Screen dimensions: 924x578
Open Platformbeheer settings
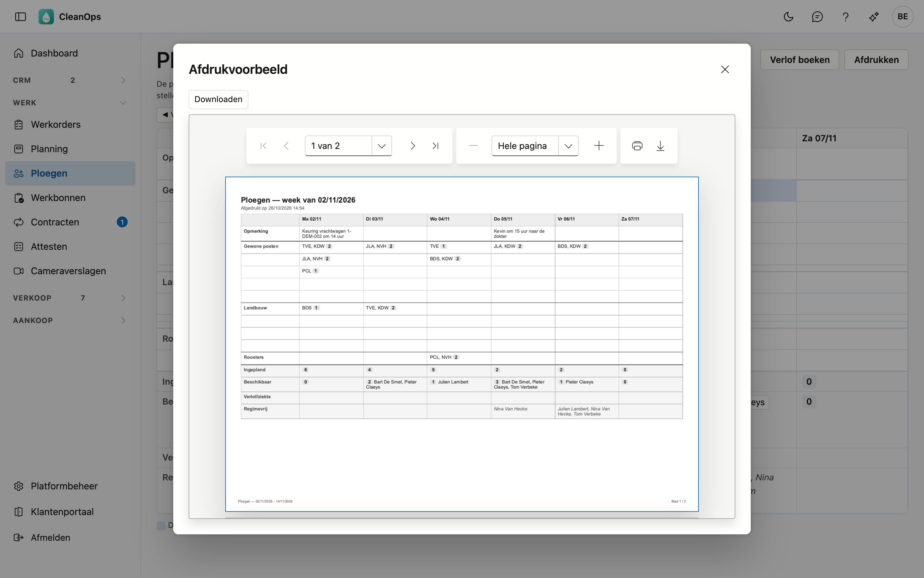[70, 486]
